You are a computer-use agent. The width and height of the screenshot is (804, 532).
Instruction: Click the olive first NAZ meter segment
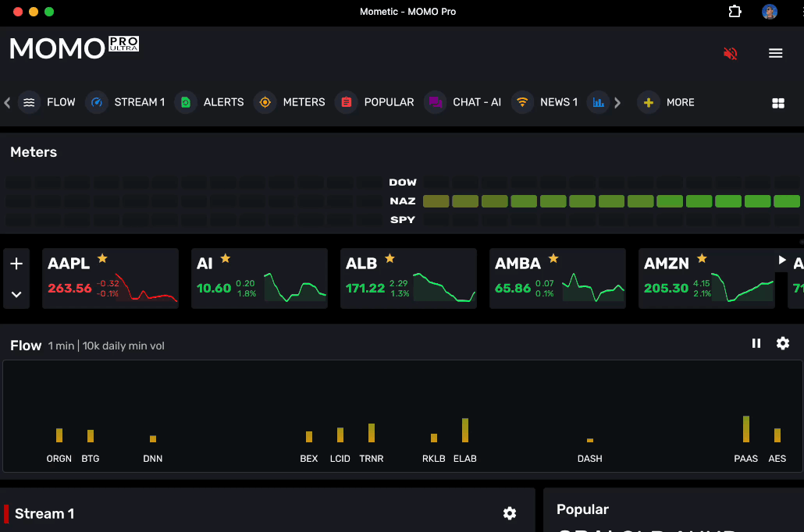(x=436, y=201)
